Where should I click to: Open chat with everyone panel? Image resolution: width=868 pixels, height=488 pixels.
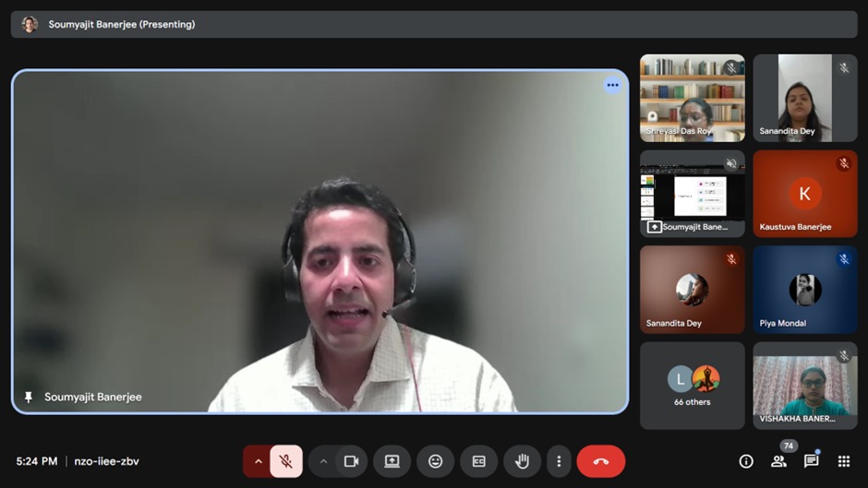pos(811,461)
